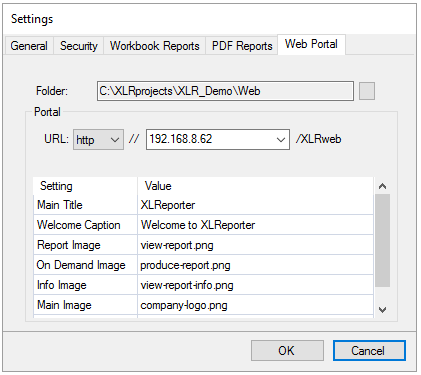Open the http protocol dropdown
421x375 pixels.
(98, 139)
